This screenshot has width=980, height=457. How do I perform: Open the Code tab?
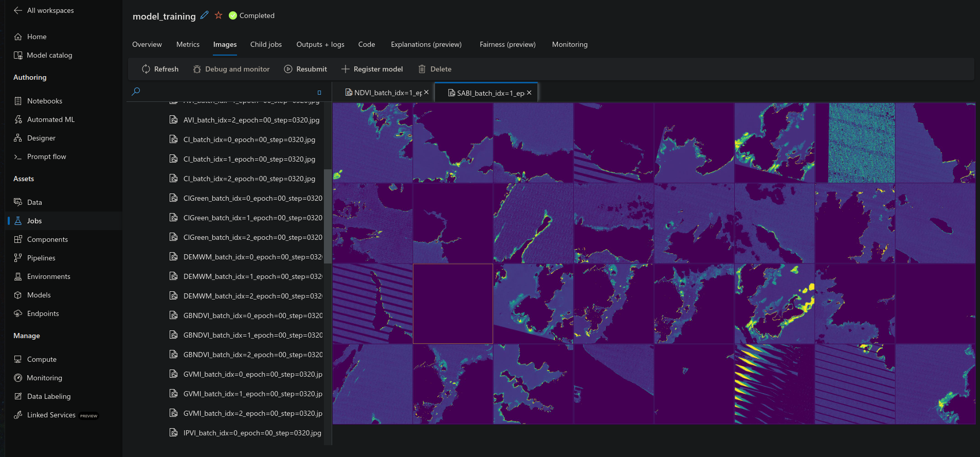pyautogui.click(x=367, y=44)
